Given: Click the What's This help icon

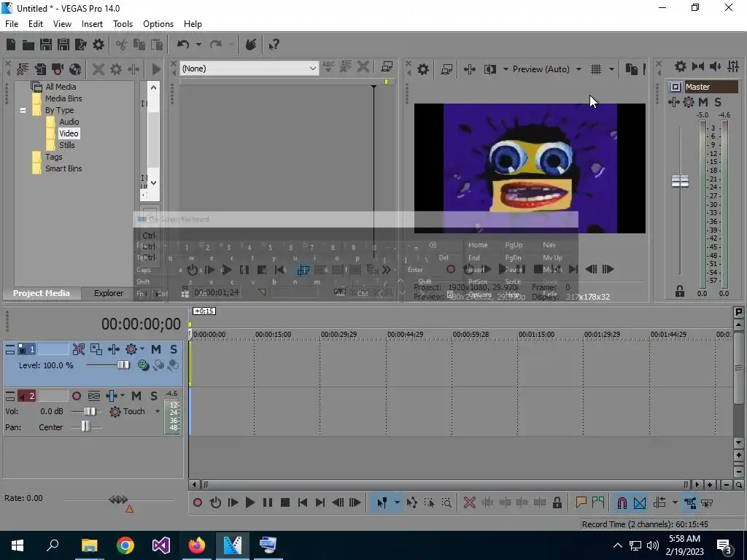Looking at the screenshot, I should click(274, 44).
